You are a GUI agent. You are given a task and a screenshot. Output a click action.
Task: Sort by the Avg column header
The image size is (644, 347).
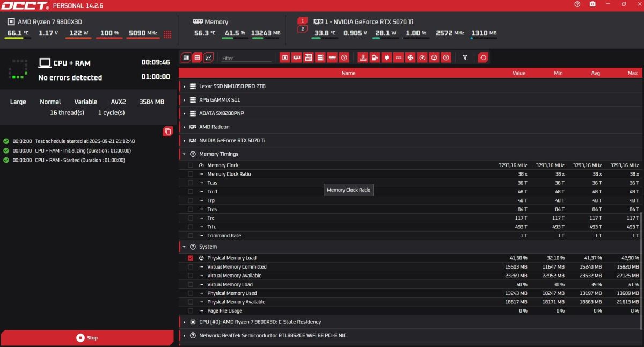click(x=596, y=73)
